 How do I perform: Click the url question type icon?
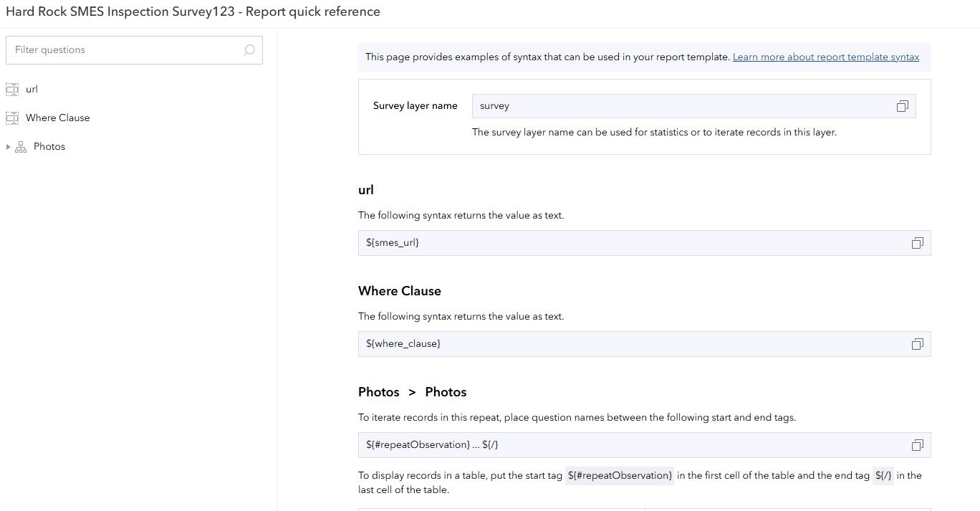click(11, 90)
